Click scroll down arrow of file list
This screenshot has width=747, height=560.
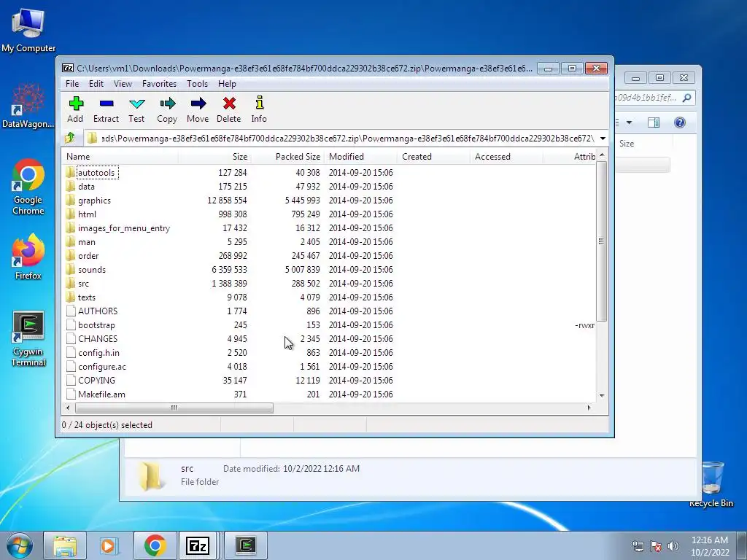click(602, 396)
